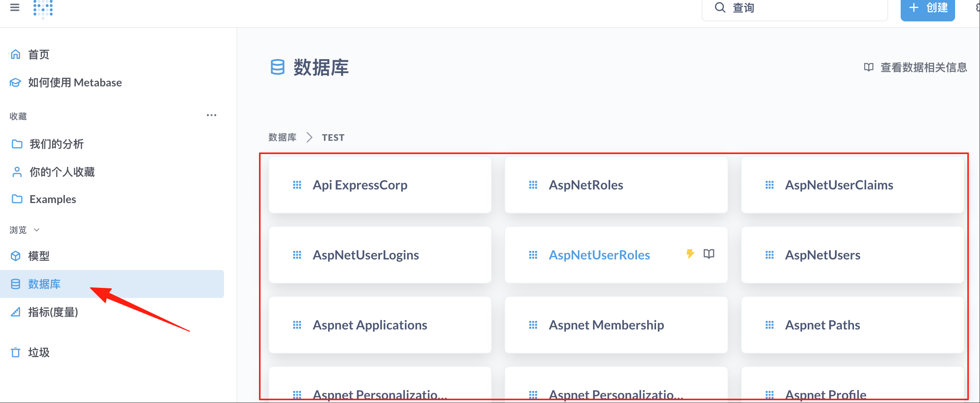The width and height of the screenshot is (980, 403).
Task: Open 垃圾 trash in sidebar
Action: [x=38, y=352]
